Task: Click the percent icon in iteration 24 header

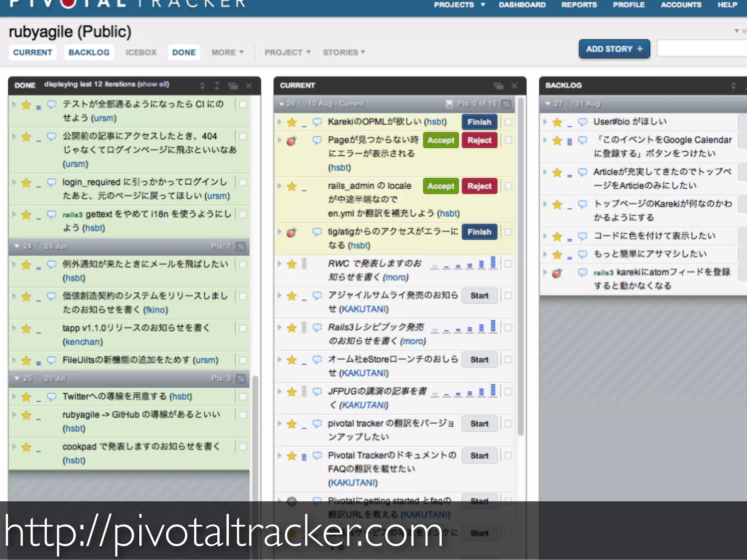Action: click(x=240, y=246)
